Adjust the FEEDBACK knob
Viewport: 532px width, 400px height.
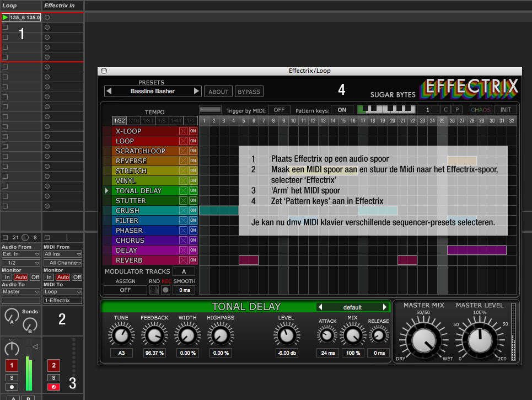[154, 335]
